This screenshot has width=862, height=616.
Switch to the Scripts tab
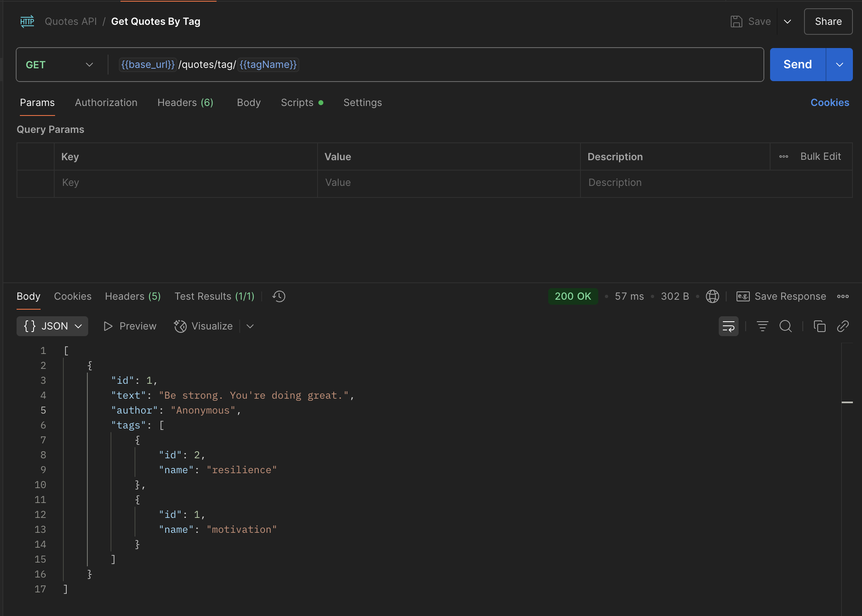pyautogui.click(x=297, y=103)
